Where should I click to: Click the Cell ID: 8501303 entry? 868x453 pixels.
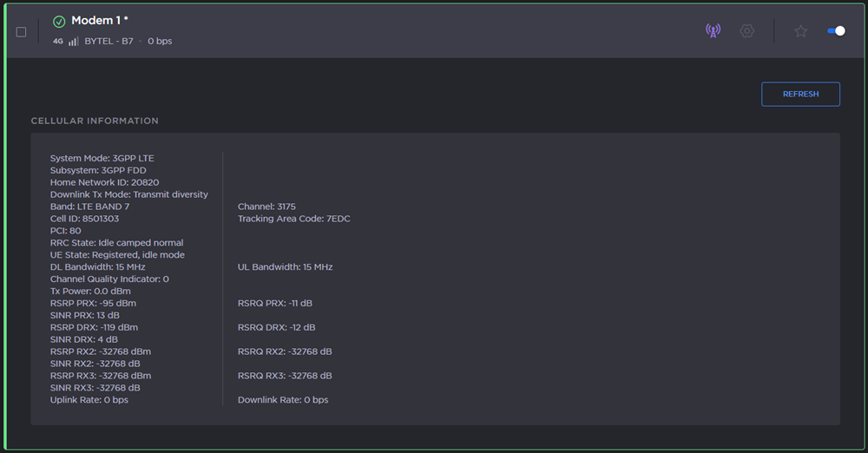(84, 219)
